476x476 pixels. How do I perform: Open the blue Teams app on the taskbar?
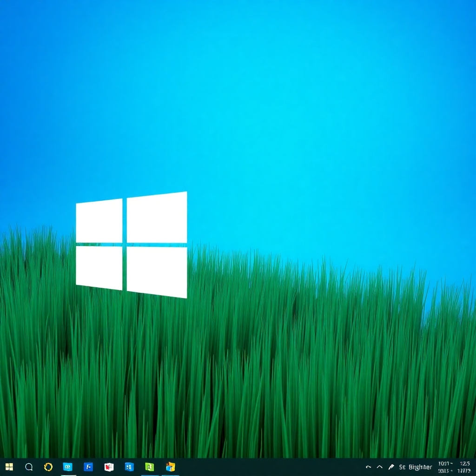[x=69, y=467]
